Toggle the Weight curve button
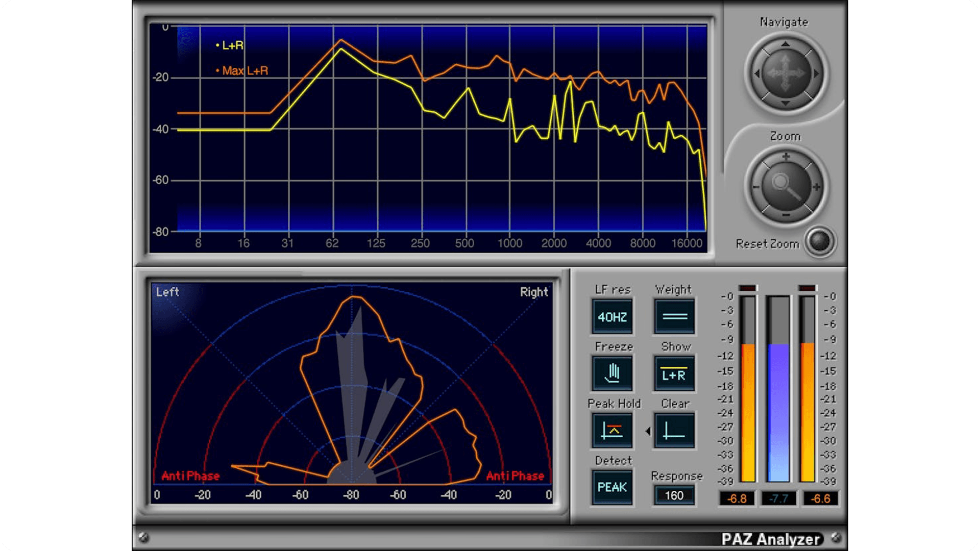The image size is (980, 551). [x=674, y=317]
